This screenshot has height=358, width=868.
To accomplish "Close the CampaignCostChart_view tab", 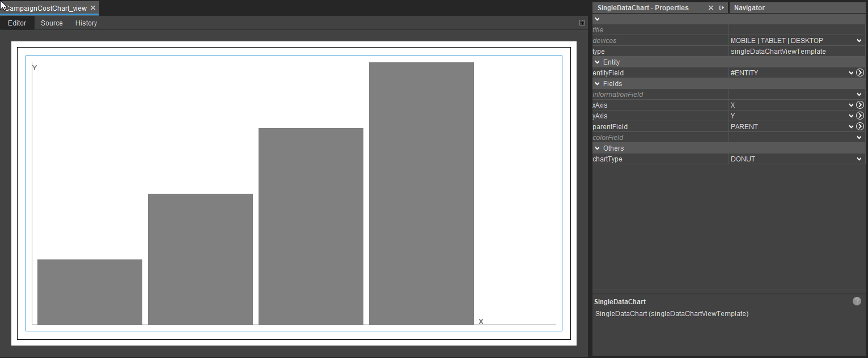I will [93, 8].
